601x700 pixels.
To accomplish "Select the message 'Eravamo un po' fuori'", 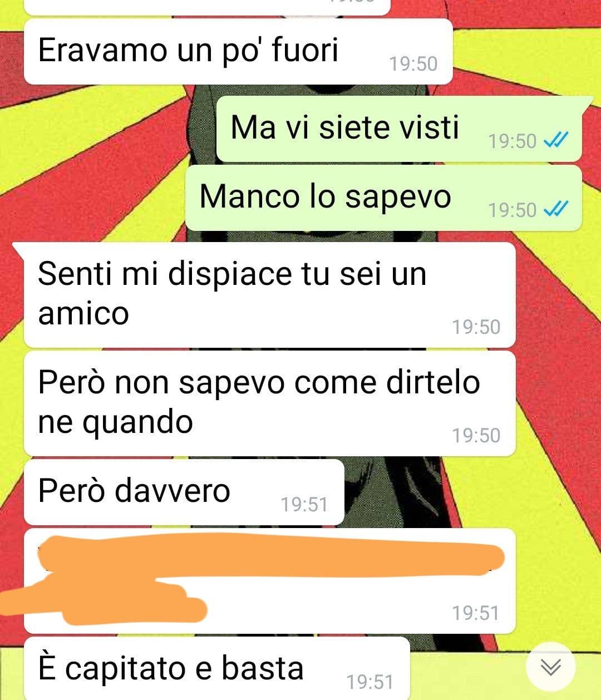I will [x=238, y=51].
